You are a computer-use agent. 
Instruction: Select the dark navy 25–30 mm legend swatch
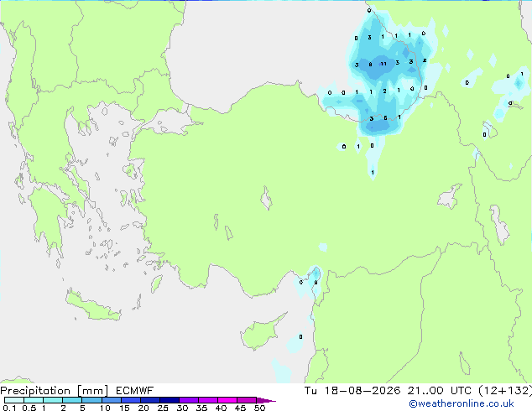pyautogui.click(x=170, y=400)
